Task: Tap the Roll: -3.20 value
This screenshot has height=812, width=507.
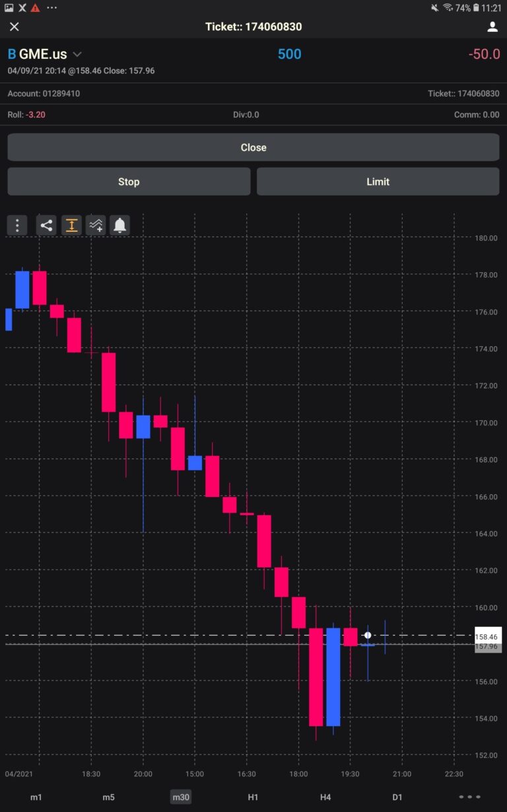Action: (x=26, y=114)
